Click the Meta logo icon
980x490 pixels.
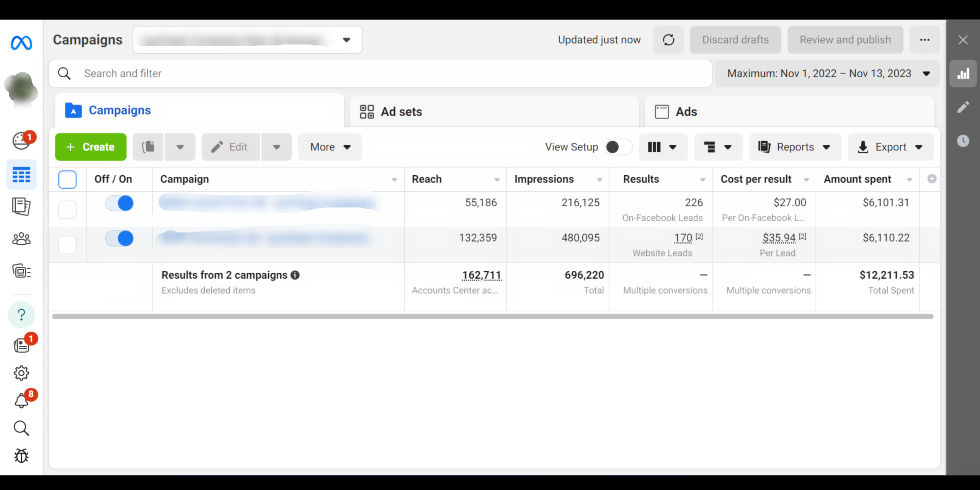[21, 42]
